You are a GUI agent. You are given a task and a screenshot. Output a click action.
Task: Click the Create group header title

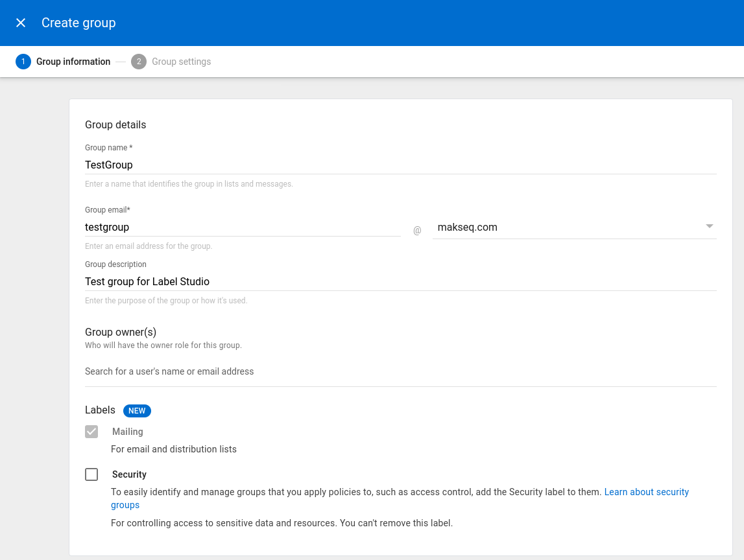click(78, 23)
